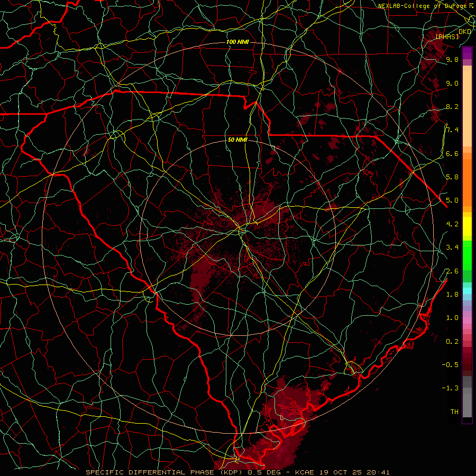Viewport: 476px width, 476px height.
Task: Click the gray bottom segment of the color bar
Action: pos(467,406)
